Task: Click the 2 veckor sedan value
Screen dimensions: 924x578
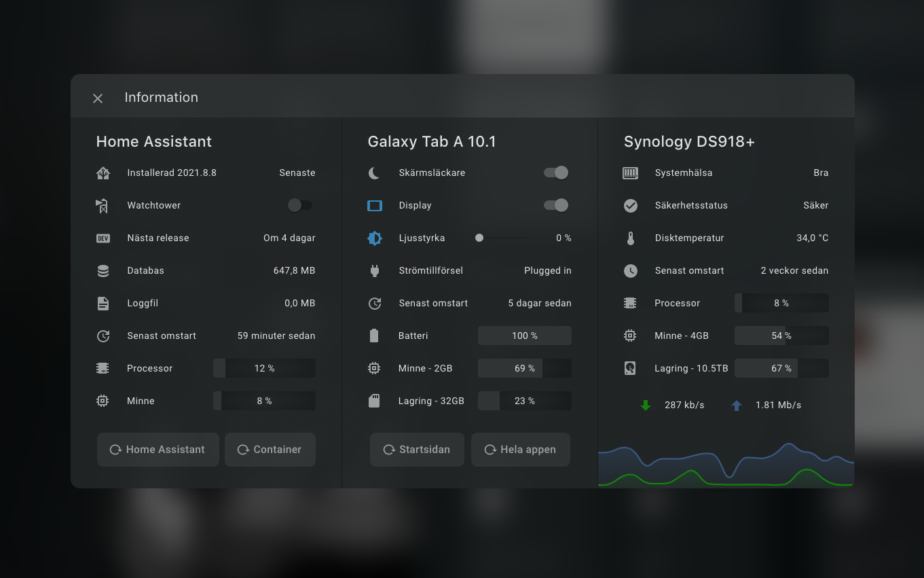Action: tap(794, 270)
